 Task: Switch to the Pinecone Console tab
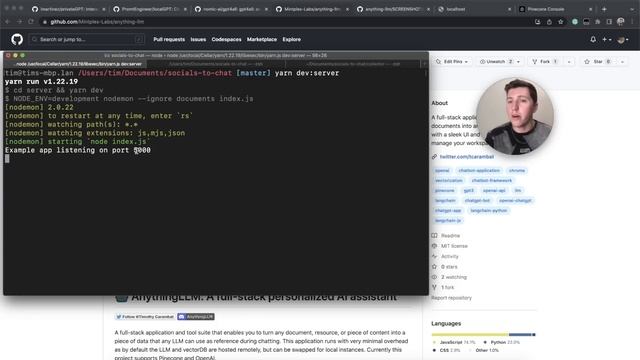click(556, 9)
